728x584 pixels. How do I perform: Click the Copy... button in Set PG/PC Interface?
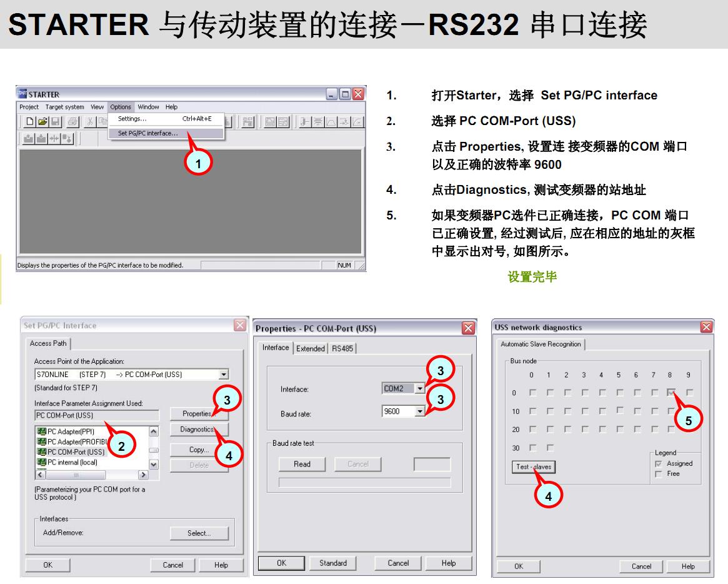click(x=199, y=450)
